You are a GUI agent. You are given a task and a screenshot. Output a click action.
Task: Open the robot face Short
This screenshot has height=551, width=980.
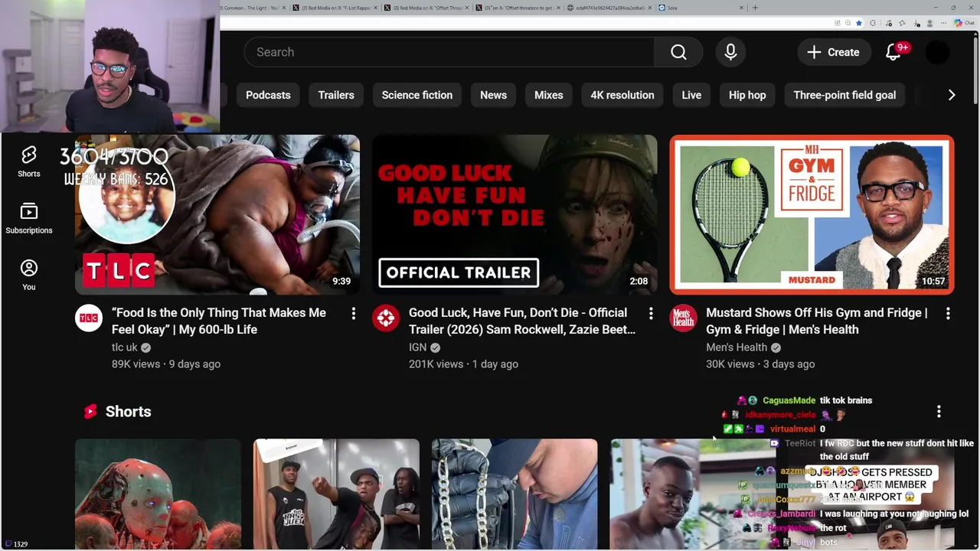(x=158, y=494)
